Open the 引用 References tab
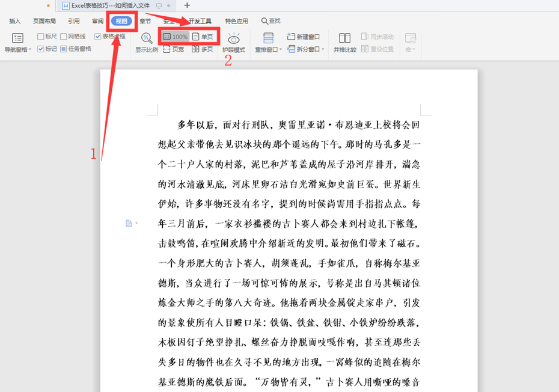This screenshot has width=559, height=392. 74,21
